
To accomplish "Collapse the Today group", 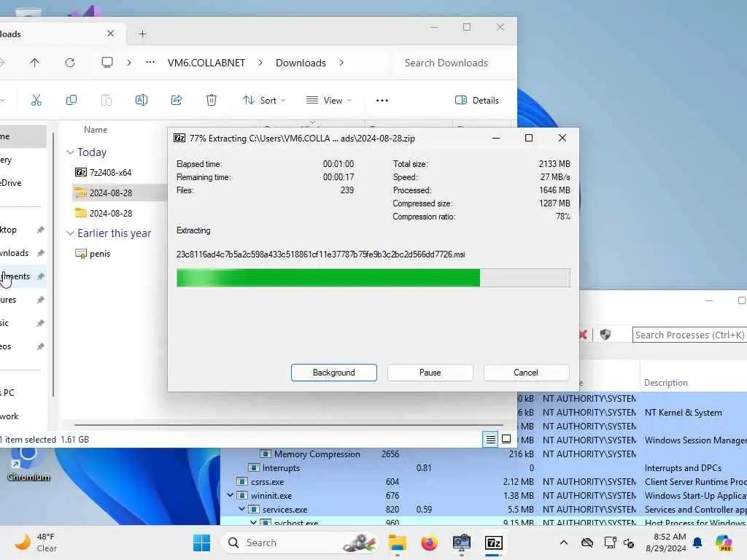I will pyautogui.click(x=70, y=152).
